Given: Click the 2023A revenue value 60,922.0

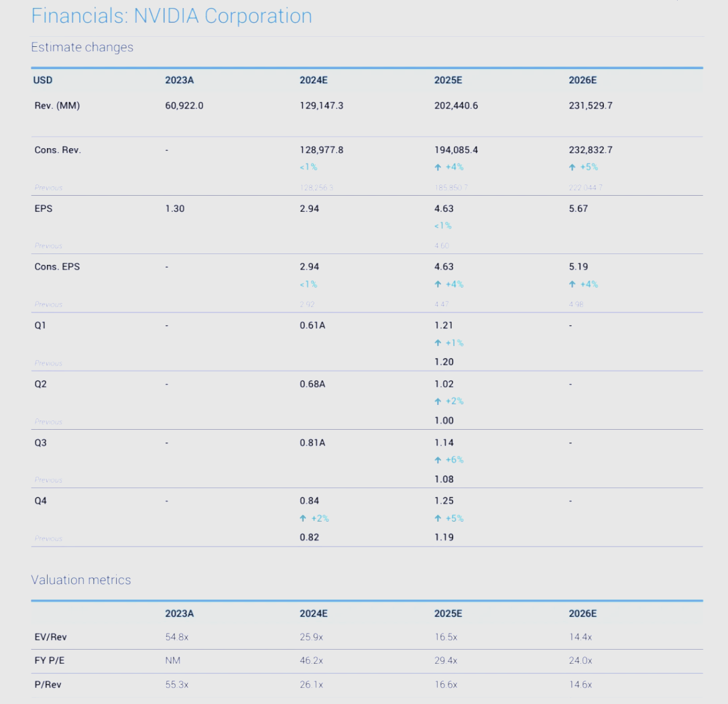Looking at the screenshot, I should click(184, 105).
